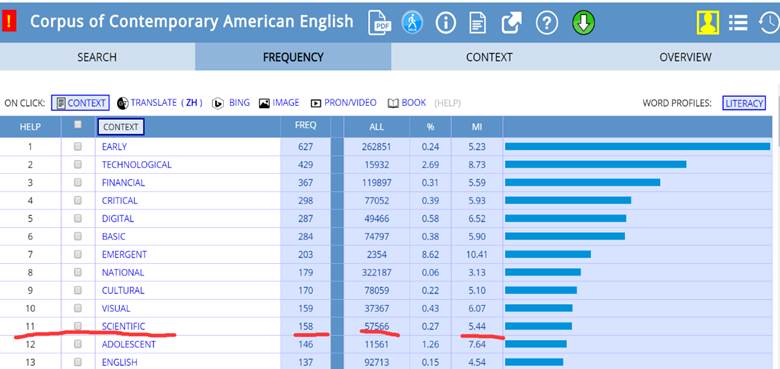Image resolution: width=780 pixels, height=369 pixels.
Task: Click the PDF document icon in header
Action: click(x=380, y=23)
